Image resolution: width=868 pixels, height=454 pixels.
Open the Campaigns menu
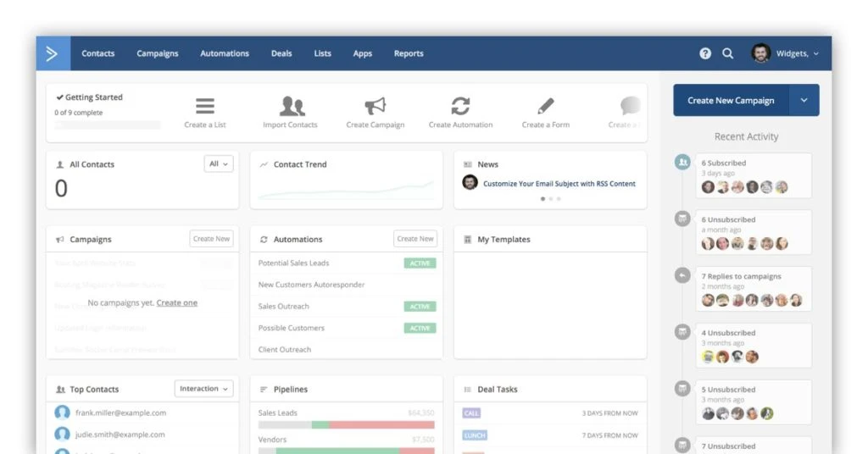tap(157, 53)
